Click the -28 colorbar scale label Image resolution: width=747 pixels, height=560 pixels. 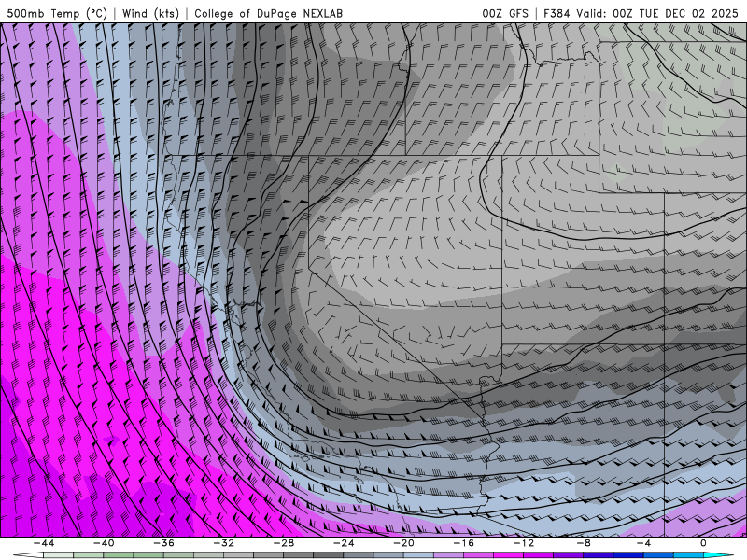pos(284,543)
